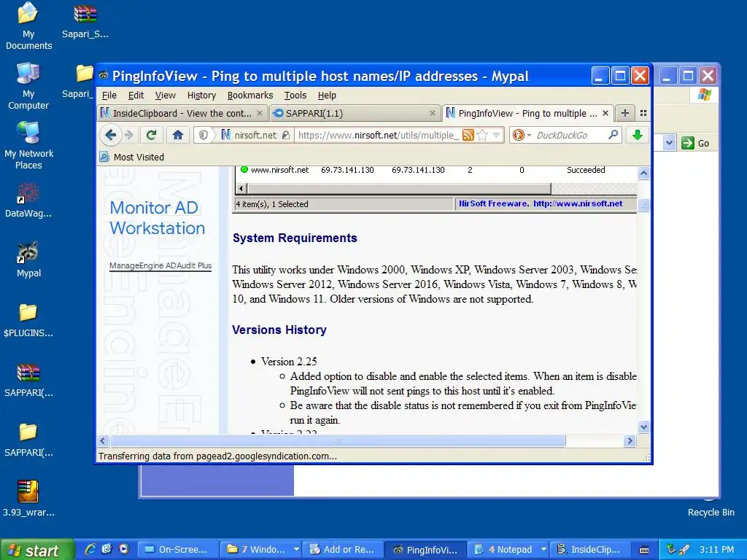Switch to the SAPPARI(1.1) tab

pyautogui.click(x=355, y=113)
